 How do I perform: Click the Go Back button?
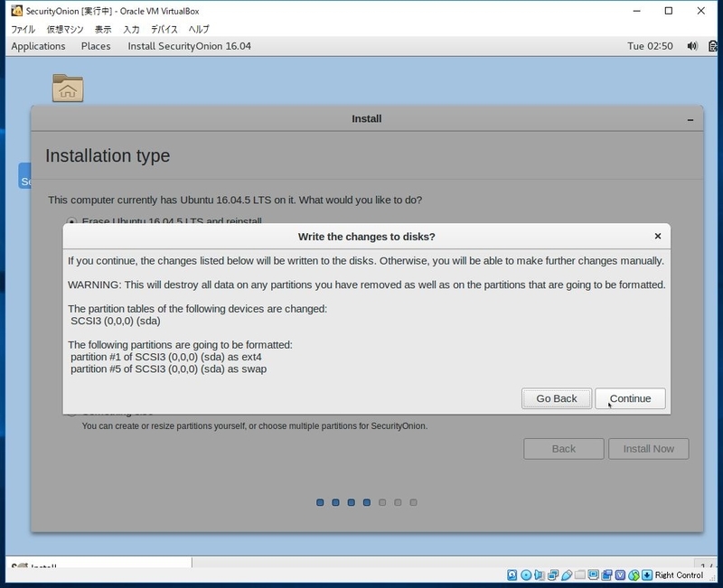tap(557, 398)
